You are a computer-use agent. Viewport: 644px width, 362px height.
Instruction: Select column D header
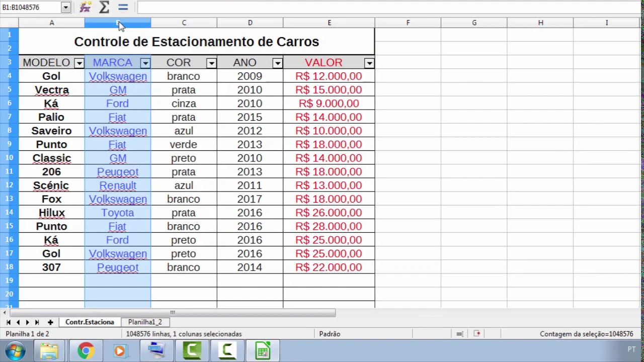pos(250,23)
